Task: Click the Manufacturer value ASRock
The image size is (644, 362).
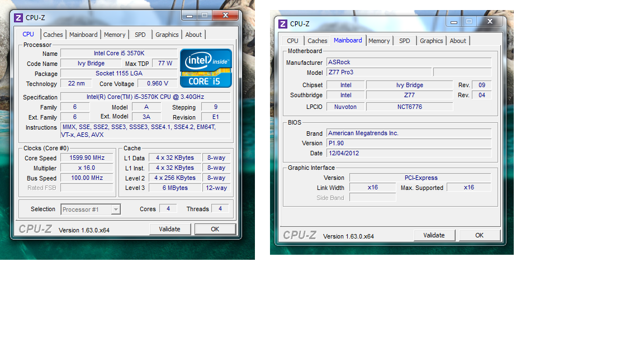Action: coord(409,62)
